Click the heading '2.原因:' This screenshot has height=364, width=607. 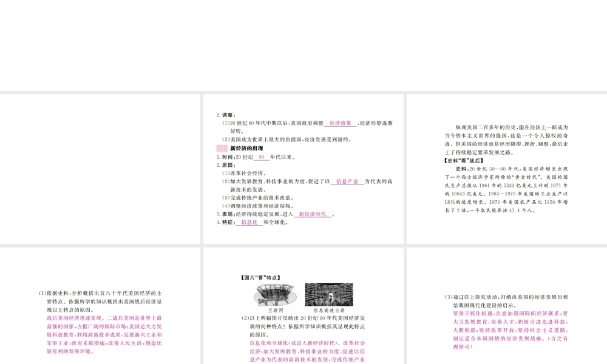tap(226, 165)
